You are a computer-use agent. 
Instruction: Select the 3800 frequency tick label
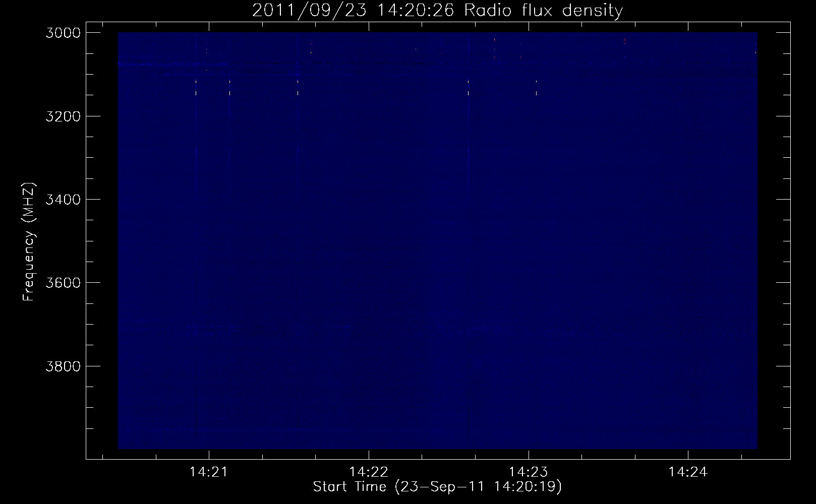coord(63,366)
